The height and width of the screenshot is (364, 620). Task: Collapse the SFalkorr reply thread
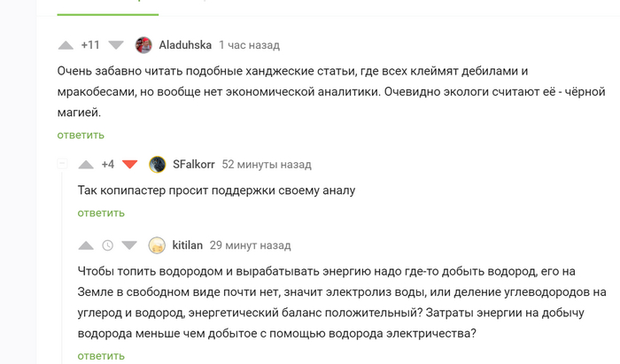click(x=62, y=164)
